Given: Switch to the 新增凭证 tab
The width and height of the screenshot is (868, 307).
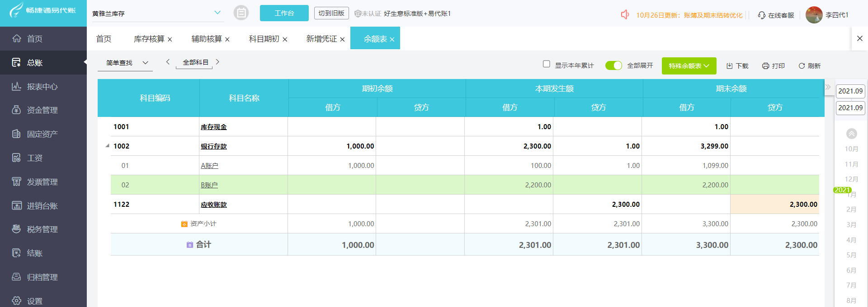Looking at the screenshot, I should click(321, 39).
